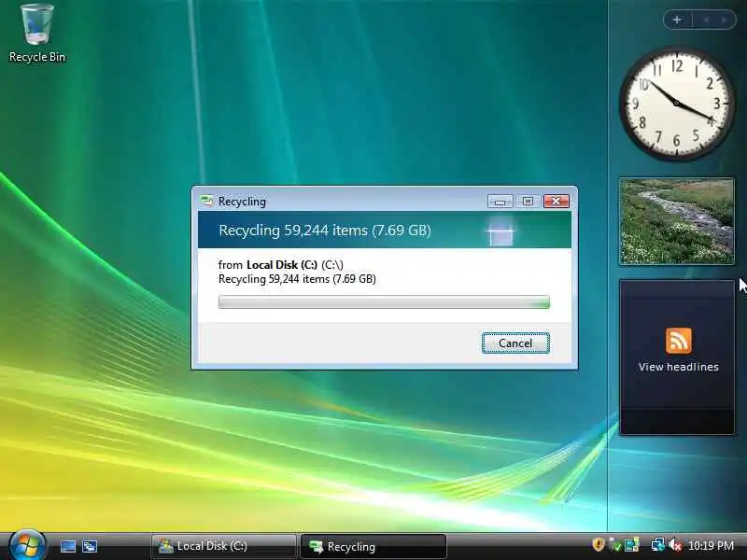Click the orange RSS feed icon

[x=679, y=341]
